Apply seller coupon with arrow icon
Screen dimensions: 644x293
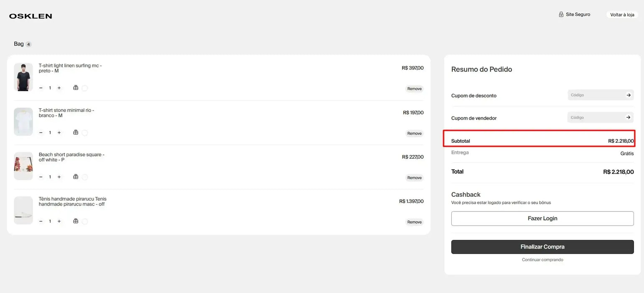[628, 118]
